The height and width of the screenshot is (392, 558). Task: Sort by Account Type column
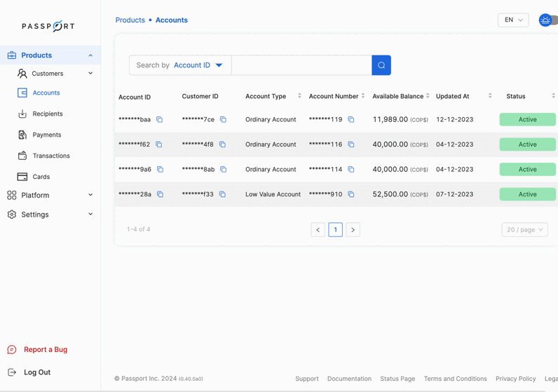tap(299, 96)
